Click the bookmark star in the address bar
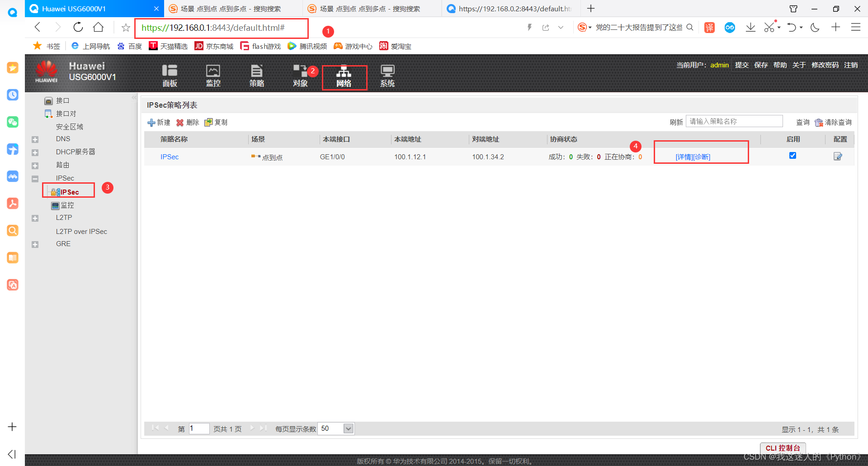Viewport: 868px width, 466px height. 125,27
